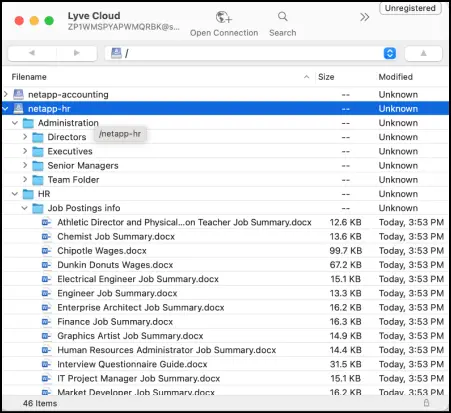This screenshot has height=413, width=451.
Task: Click the Chemist Job Summary docx icon
Action: click(x=47, y=237)
